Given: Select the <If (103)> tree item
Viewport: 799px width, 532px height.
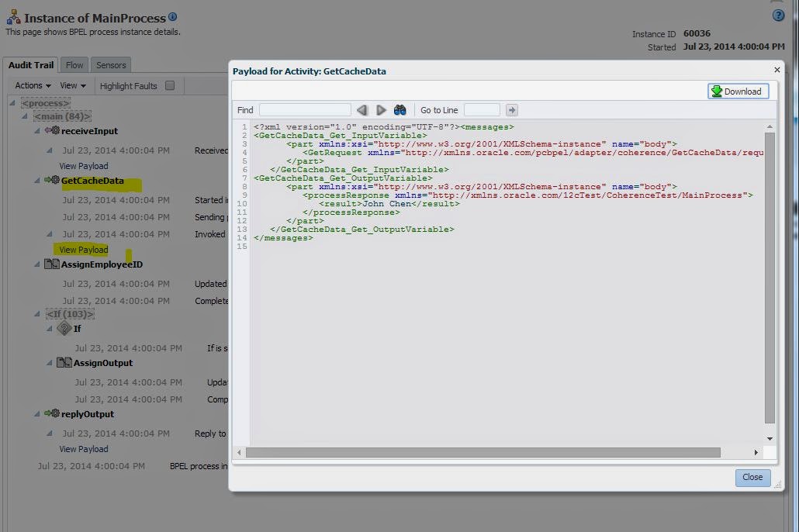Looking at the screenshot, I should pyautogui.click(x=70, y=314).
